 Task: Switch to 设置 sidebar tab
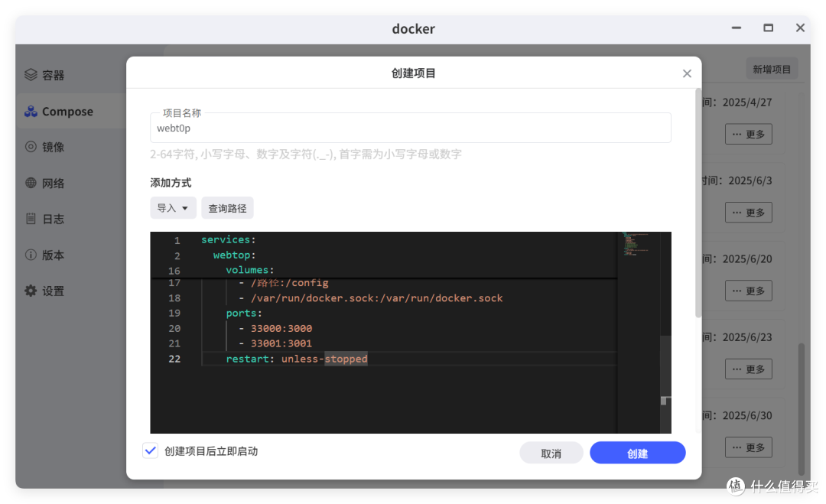pyautogui.click(x=71, y=291)
